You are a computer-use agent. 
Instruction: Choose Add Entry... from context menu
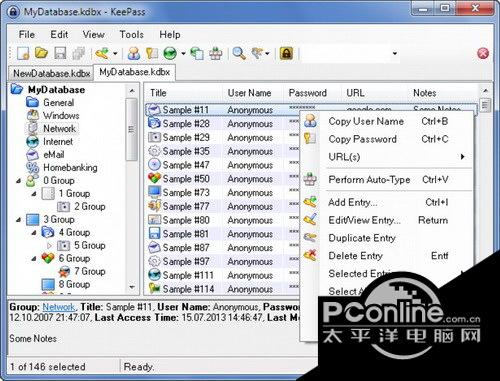click(387, 202)
